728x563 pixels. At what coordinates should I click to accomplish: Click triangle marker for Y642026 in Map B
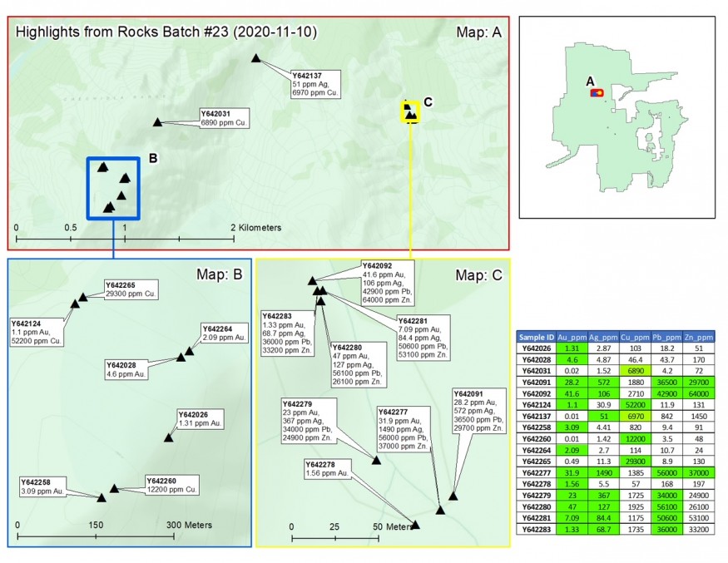pos(169,437)
